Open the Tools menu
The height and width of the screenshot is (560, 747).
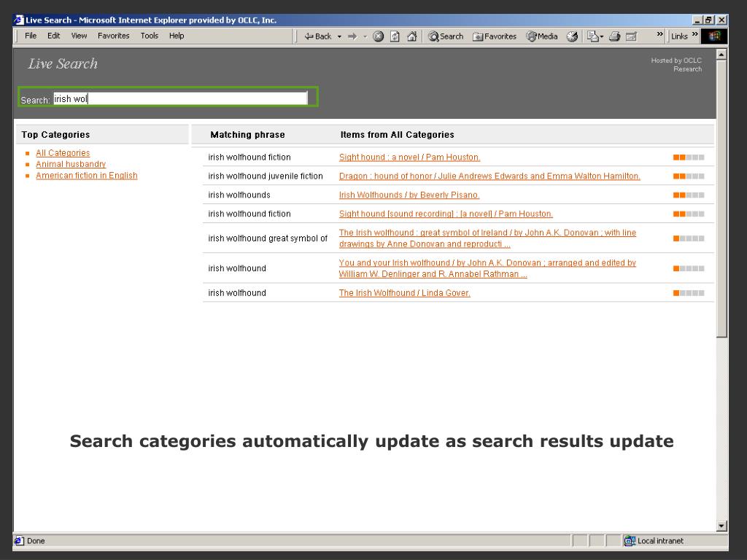149,36
